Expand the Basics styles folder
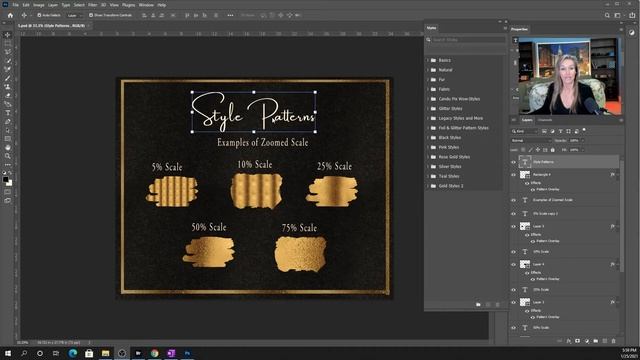 [428, 60]
